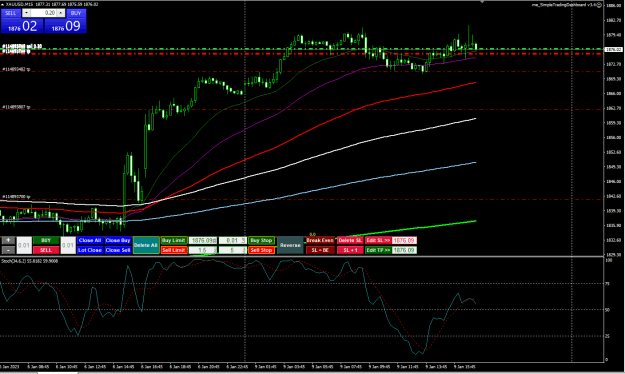Click the XAUUSD,M15 chart title text
This screenshot has height=374, width=625.
pos(19,4)
